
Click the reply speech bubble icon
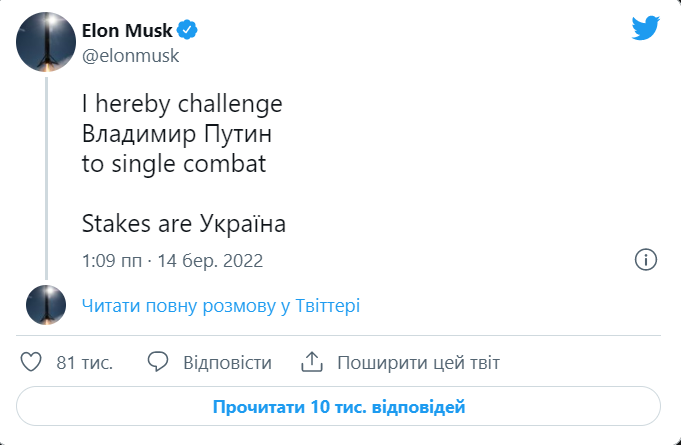(x=158, y=361)
